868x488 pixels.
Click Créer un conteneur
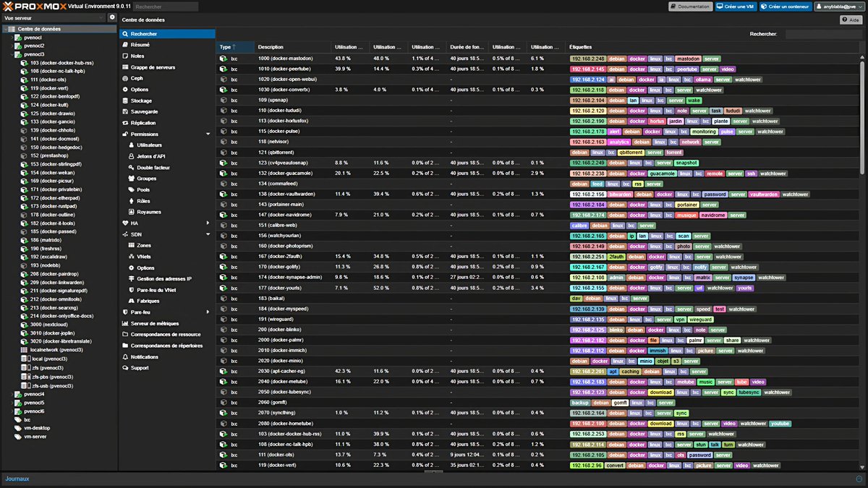785,6
